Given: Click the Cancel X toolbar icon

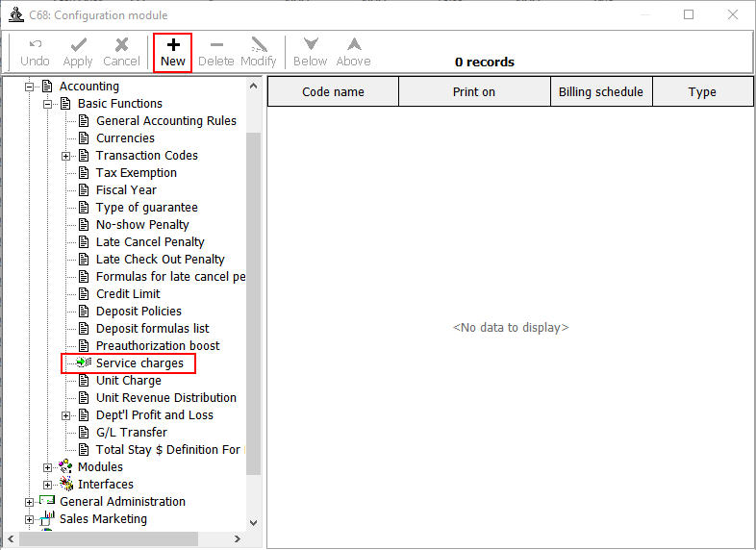Looking at the screenshot, I should (x=121, y=44).
